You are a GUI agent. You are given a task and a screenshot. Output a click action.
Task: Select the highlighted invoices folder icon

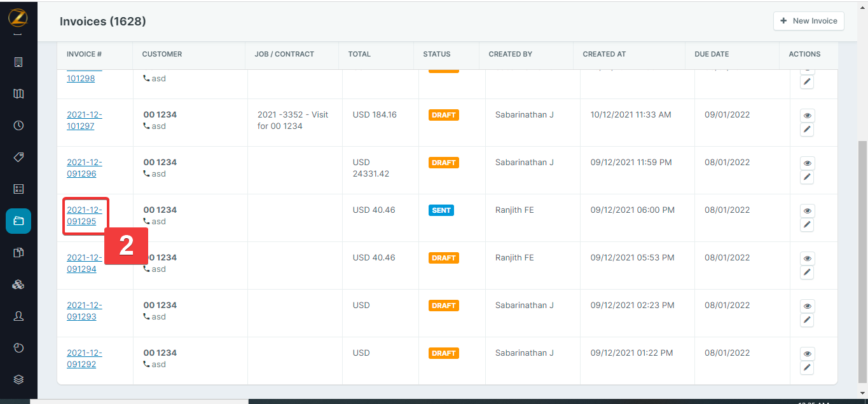click(18, 220)
